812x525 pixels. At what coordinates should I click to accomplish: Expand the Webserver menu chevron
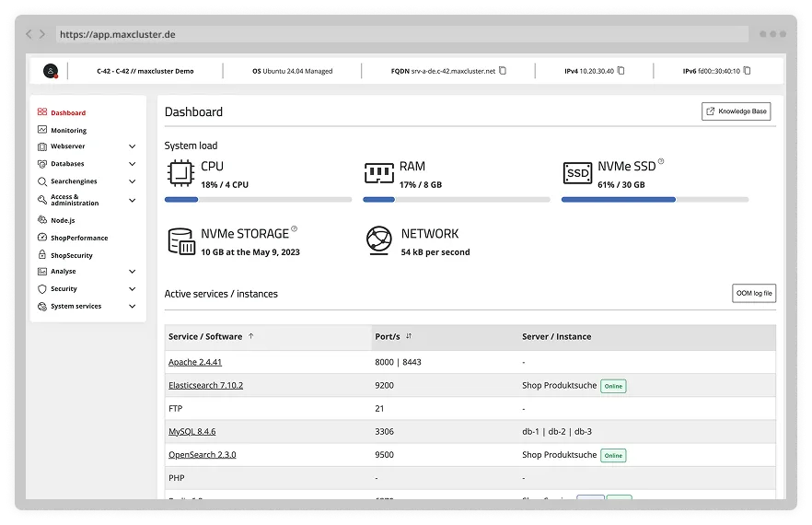[x=132, y=146]
